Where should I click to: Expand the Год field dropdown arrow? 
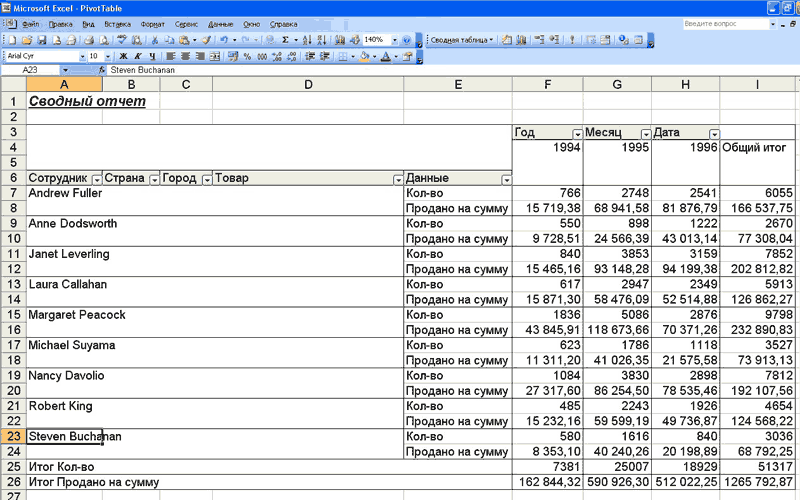click(577, 134)
